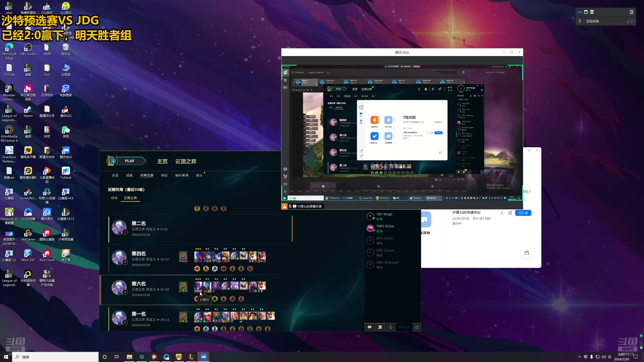This screenshot has height=362, width=644.
Task: Open meeting three-dot more options menu
Action: click(x=502, y=213)
